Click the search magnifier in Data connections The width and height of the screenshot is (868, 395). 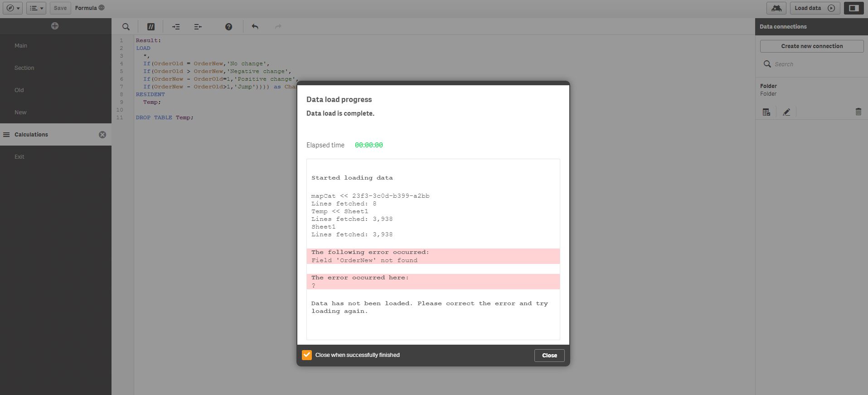767,64
